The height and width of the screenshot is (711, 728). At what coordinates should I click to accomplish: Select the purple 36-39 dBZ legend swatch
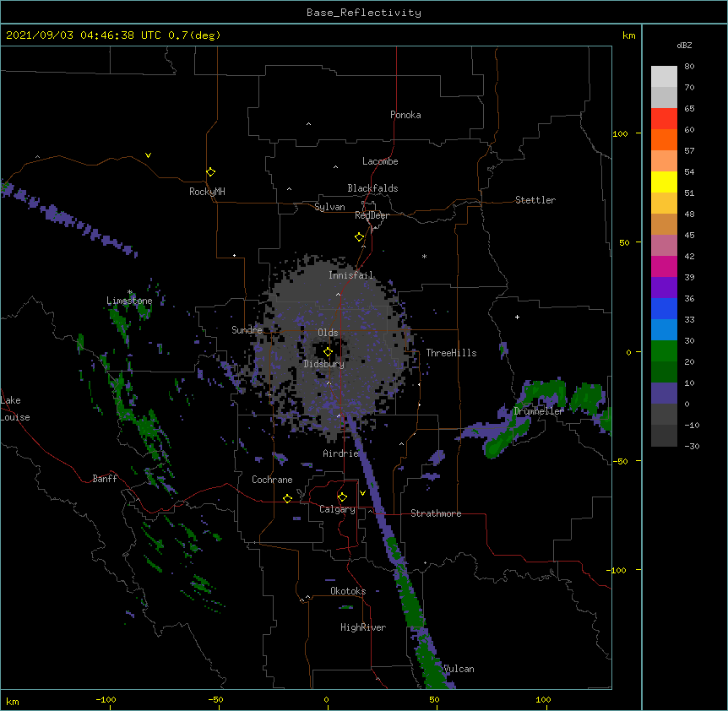point(664,288)
